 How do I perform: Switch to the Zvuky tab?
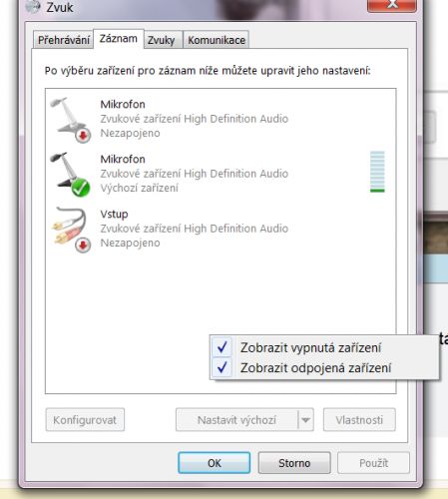[x=162, y=40]
